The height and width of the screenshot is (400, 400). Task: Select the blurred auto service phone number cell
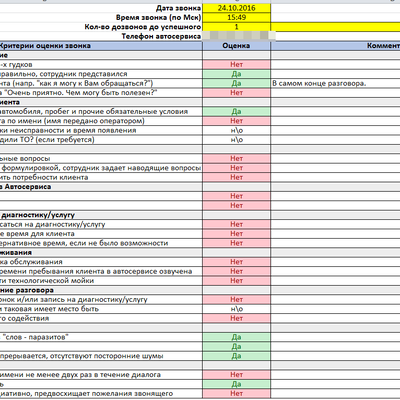(x=236, y=36)
